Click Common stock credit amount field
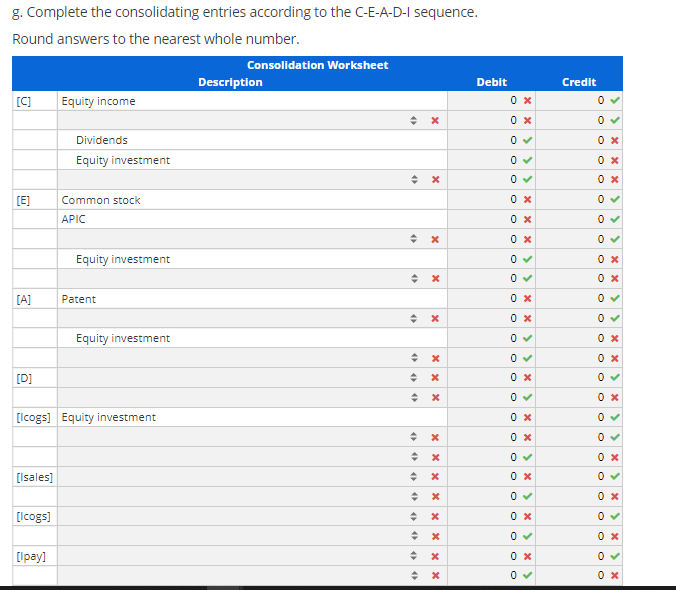The width and height of the screenshot is (676, 590). pyautogui.click(x=579, y=200)
